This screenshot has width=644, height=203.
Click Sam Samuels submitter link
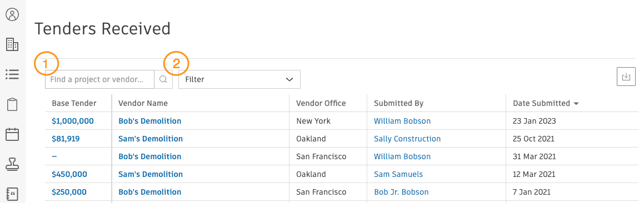(398, 174)
